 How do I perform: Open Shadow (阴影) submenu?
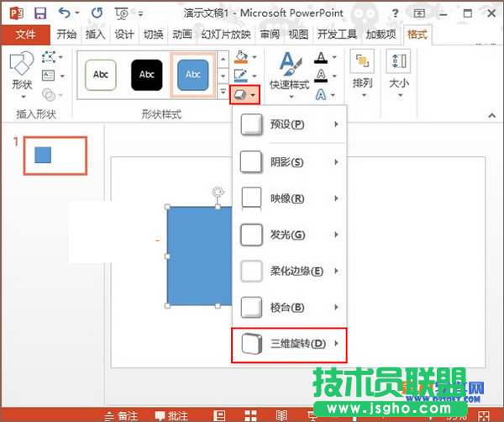289,161
